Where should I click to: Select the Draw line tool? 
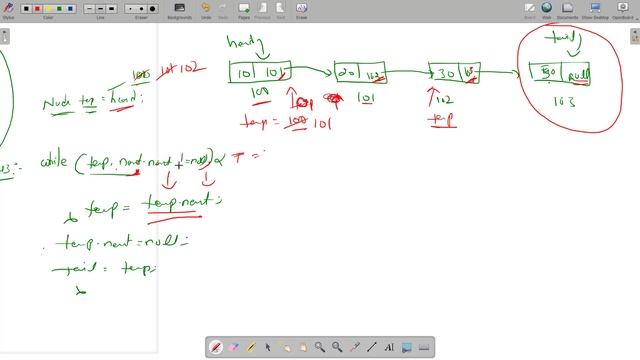click(x=372, y=347)
